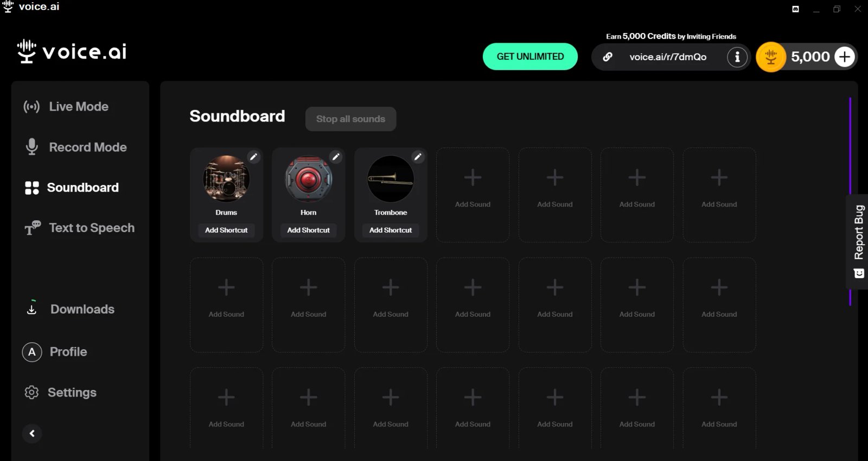Click the Horn sound label
This screenshot has width=868, height=461.
[x=308, y=213]
